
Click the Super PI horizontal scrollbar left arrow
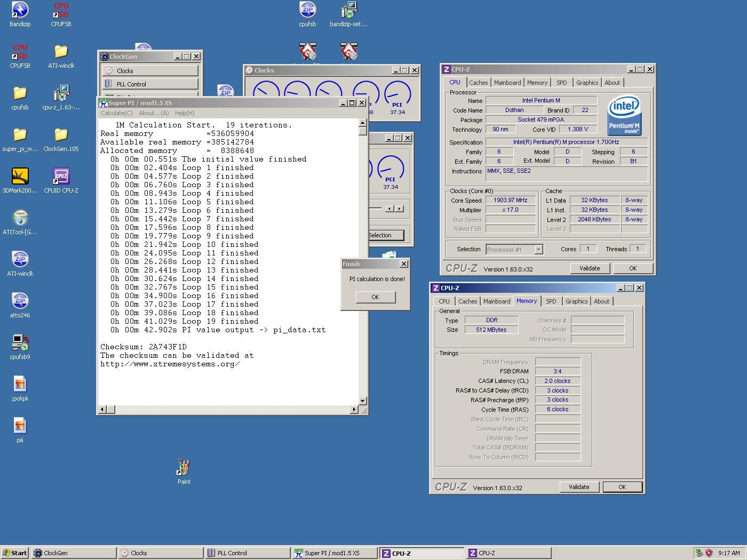[102, 409]
